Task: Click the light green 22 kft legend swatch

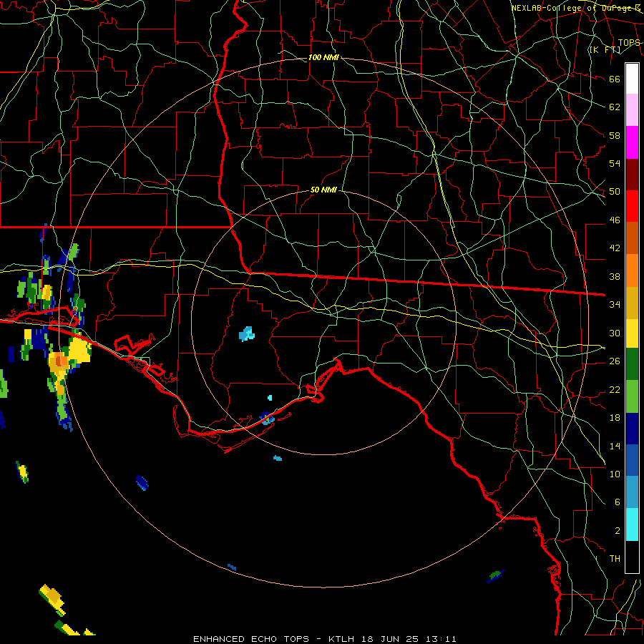Action: tap(632, 396)
